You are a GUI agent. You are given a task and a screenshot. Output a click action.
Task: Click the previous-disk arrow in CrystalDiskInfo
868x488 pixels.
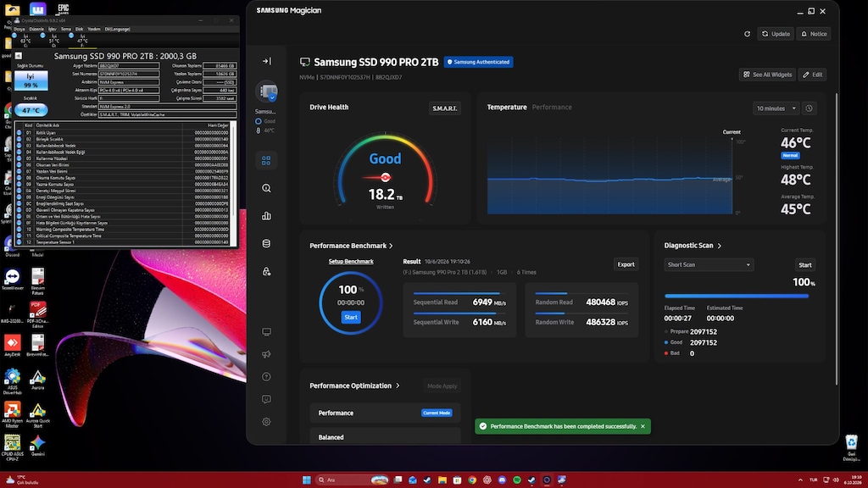pyautogui.click(x=19, y=56)
